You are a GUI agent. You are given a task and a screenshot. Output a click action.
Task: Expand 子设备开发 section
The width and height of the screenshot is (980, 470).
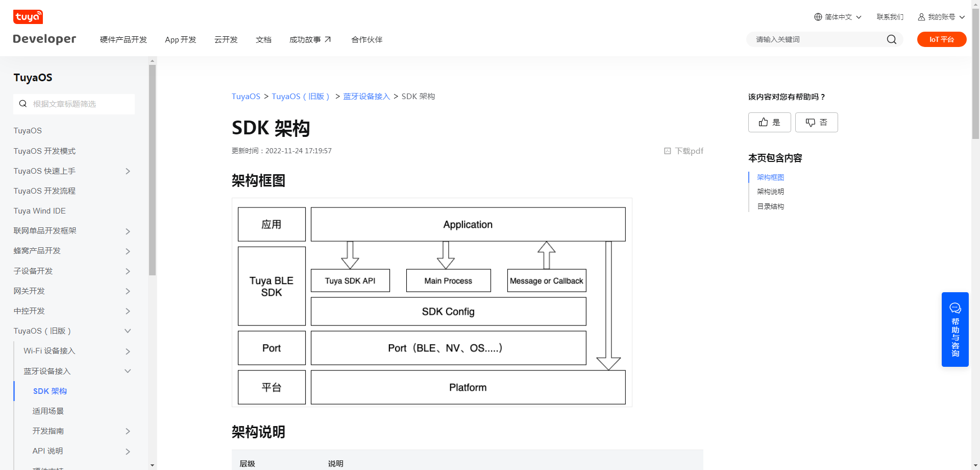point(128,271)
